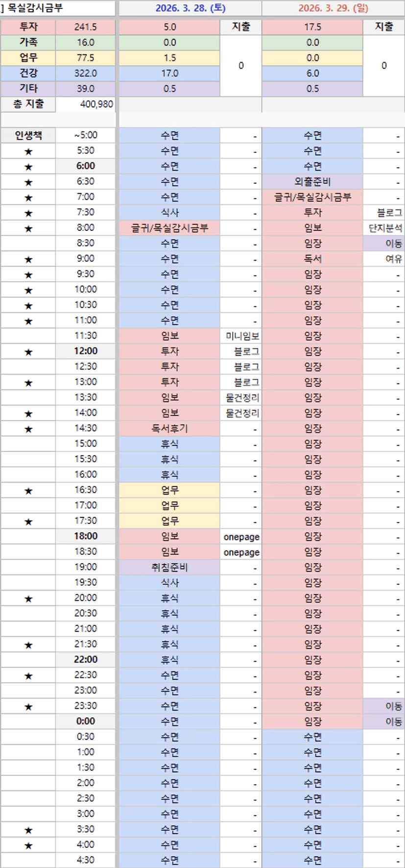Select the 취침준비 cell at 19:00
405x868 pixels.
(169, 568)
